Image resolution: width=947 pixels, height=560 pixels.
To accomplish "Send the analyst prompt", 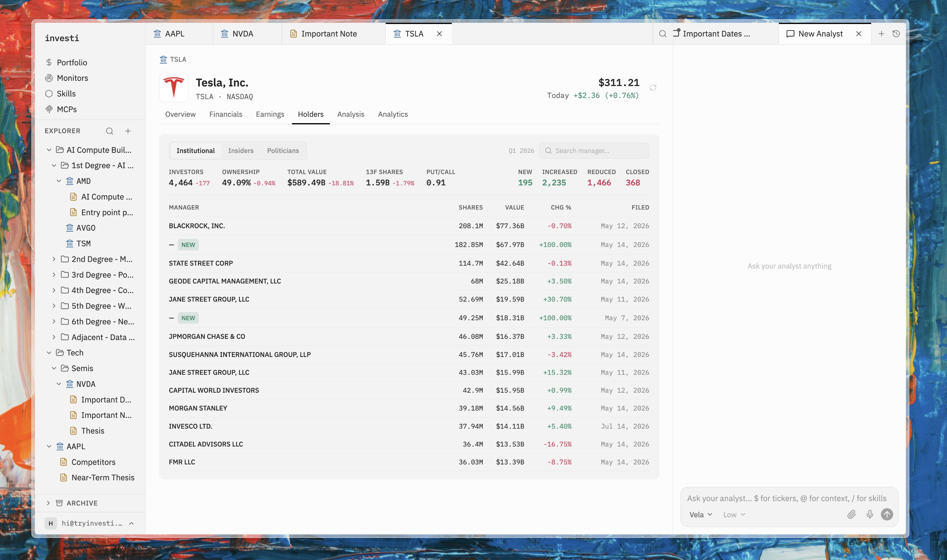I will pos(887,514).
